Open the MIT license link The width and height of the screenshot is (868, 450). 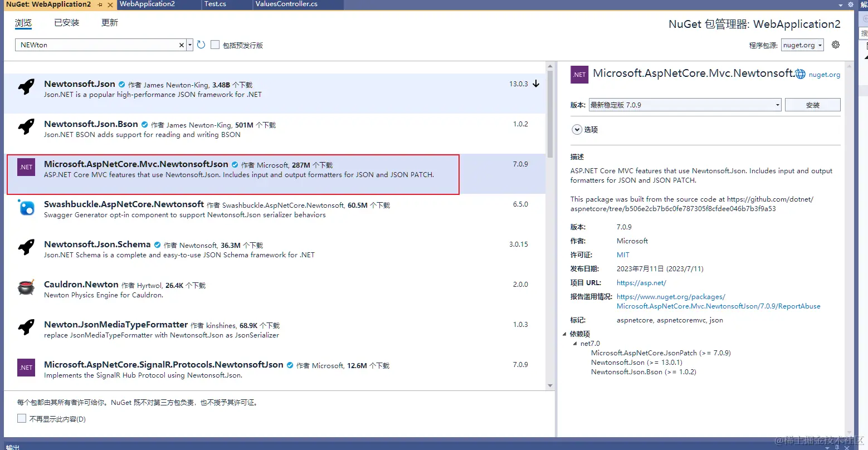[x=623, y=255]
